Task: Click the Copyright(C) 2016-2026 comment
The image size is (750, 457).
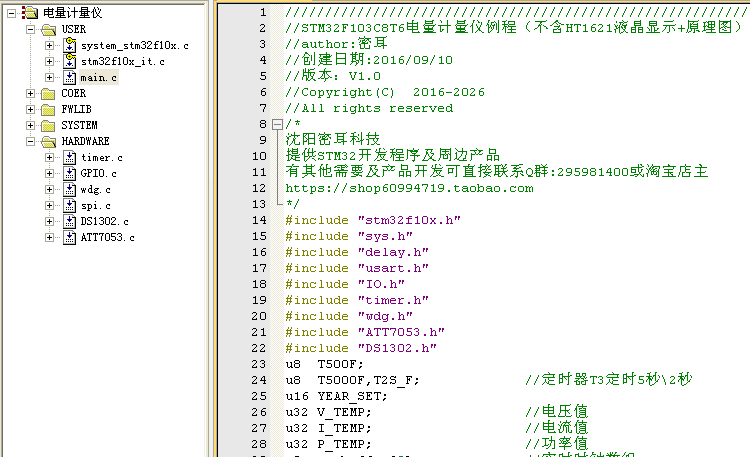Action: (385, 92)
